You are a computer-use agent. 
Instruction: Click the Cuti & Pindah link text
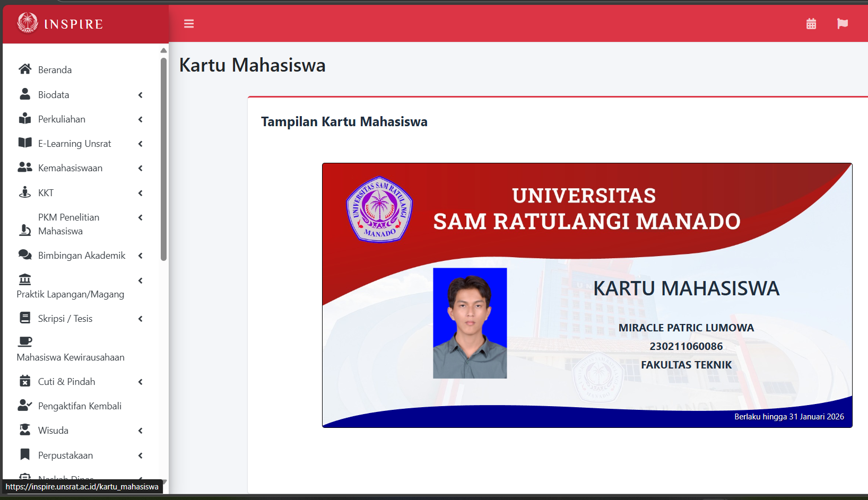pos(66,382)
